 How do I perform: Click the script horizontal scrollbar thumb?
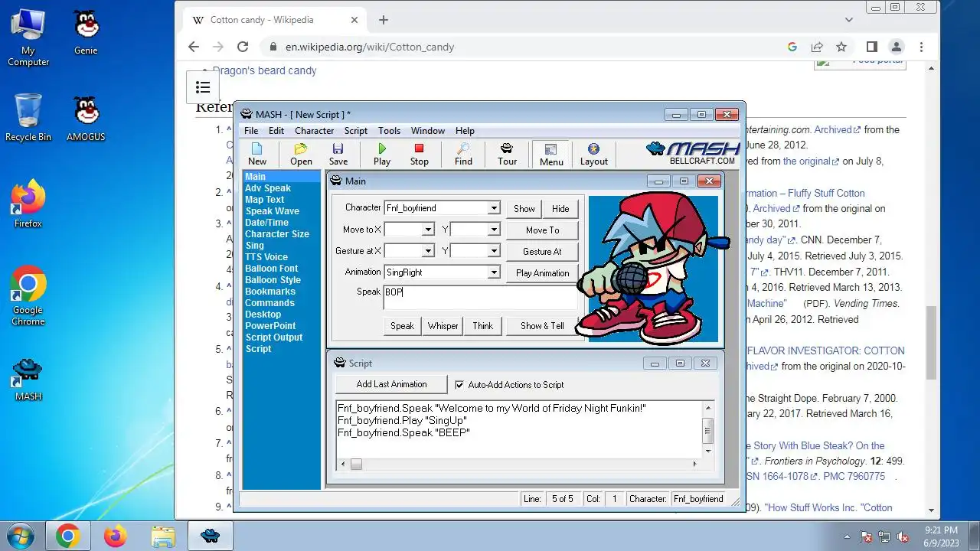click(356, 464)
